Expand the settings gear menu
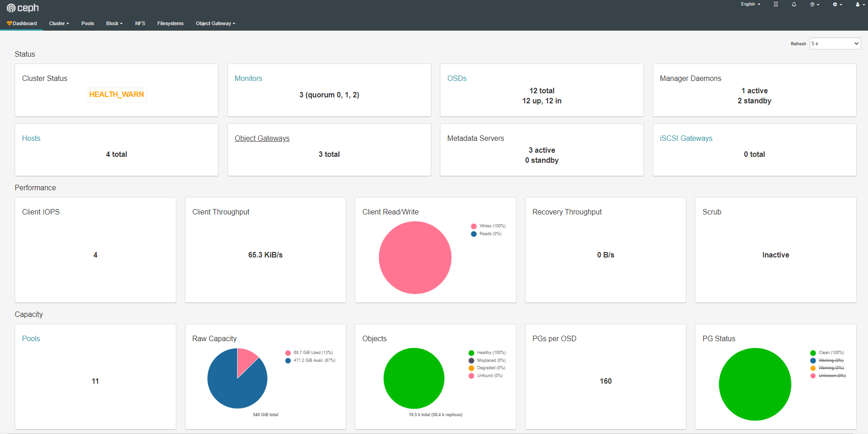This screenshot has height=434, width=868. (x=837, y=4)
